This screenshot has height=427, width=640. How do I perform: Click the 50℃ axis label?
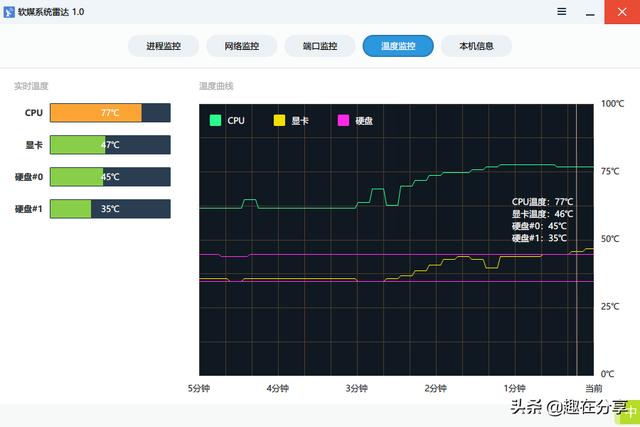(x=610, y=239)
